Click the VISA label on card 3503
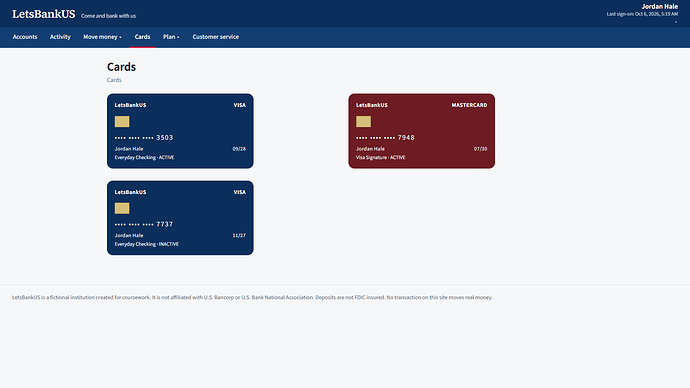The image size is (690, 388). pyautogui.click(x=239, y=105)
